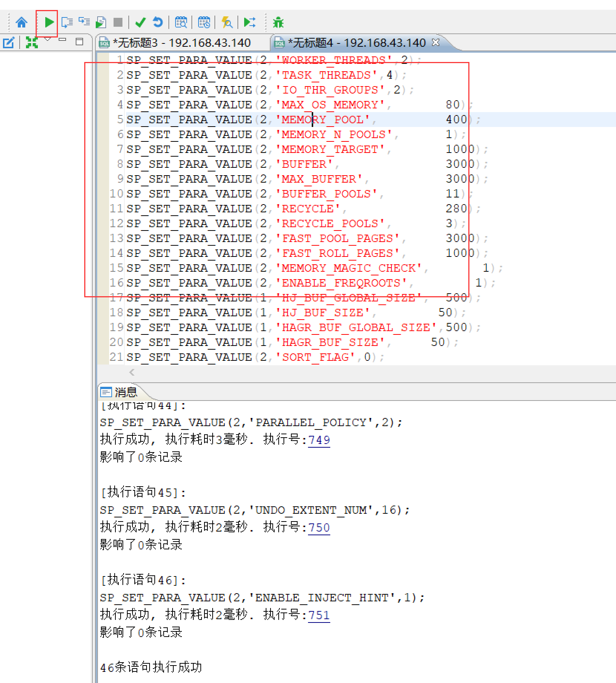Open execution number 751 link
The height and width of the screenshot is (683, 616).
(x=319, y=615)
